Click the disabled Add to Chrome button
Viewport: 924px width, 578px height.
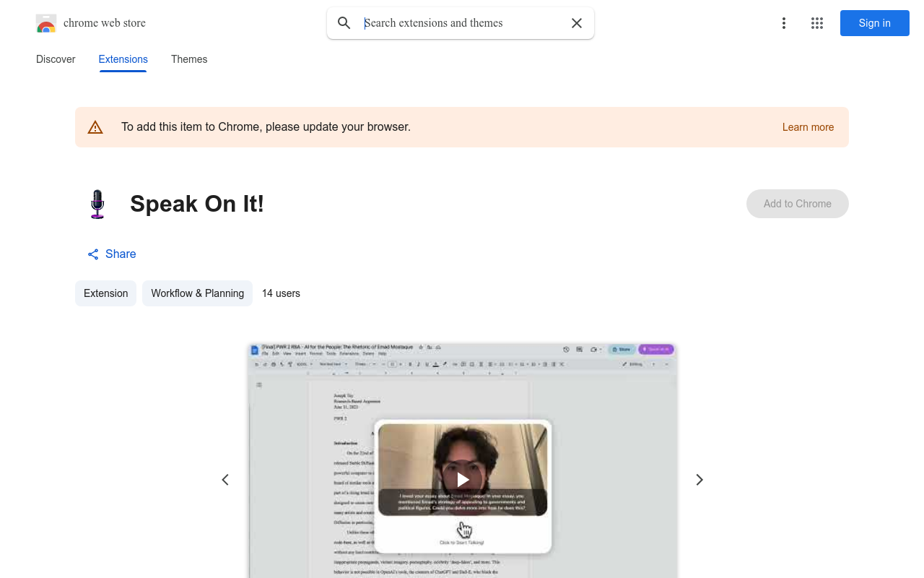[798, 204]
